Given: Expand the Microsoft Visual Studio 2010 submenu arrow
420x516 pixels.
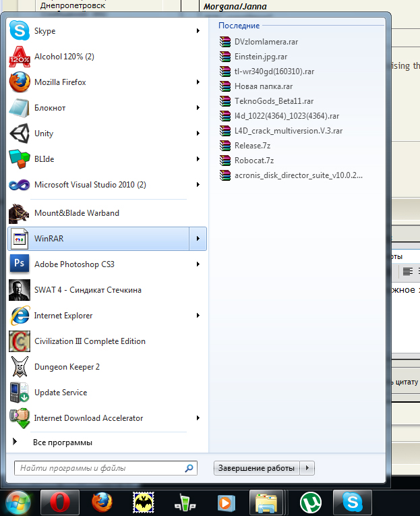Looking at the screenshot, I should point(198,185).
